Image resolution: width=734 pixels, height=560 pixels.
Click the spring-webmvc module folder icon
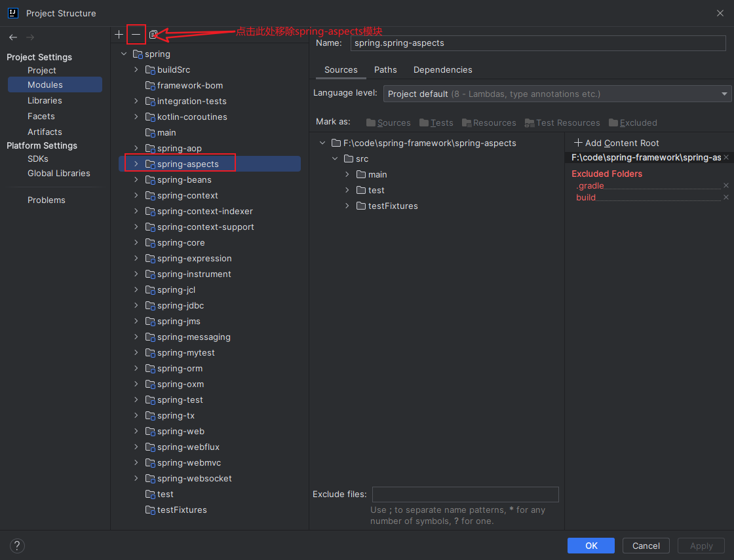pos(150,462)
